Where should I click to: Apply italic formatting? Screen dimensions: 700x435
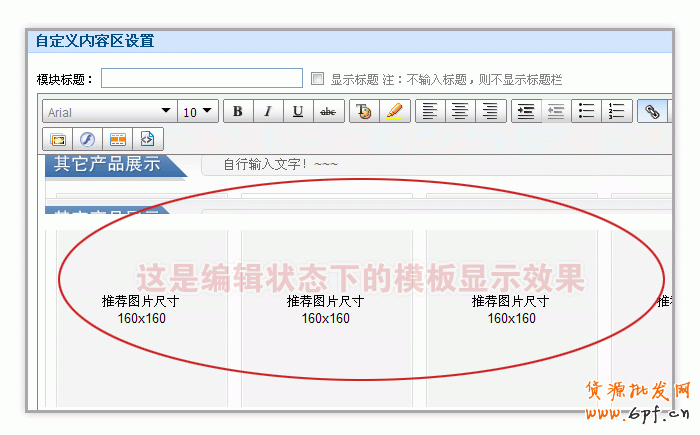267,112
